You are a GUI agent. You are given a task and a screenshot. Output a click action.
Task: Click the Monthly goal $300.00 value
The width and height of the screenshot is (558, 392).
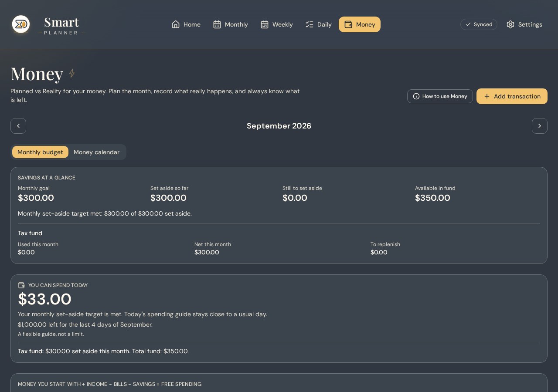pos(36,198)
